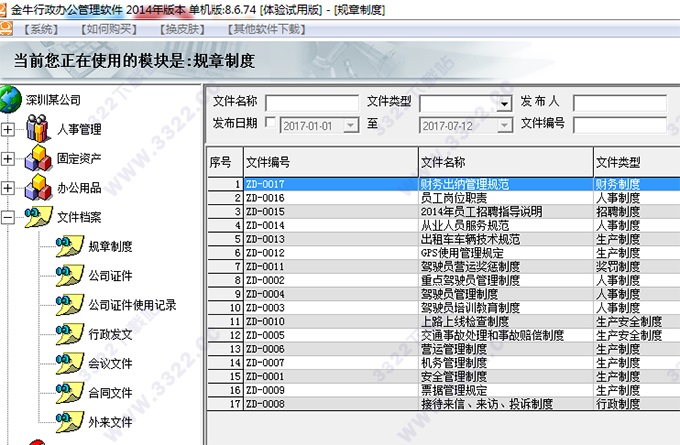This screenshot has height=445, width=680.
Task: Select 行政发文 in the tree
Action: click(110, 334)
